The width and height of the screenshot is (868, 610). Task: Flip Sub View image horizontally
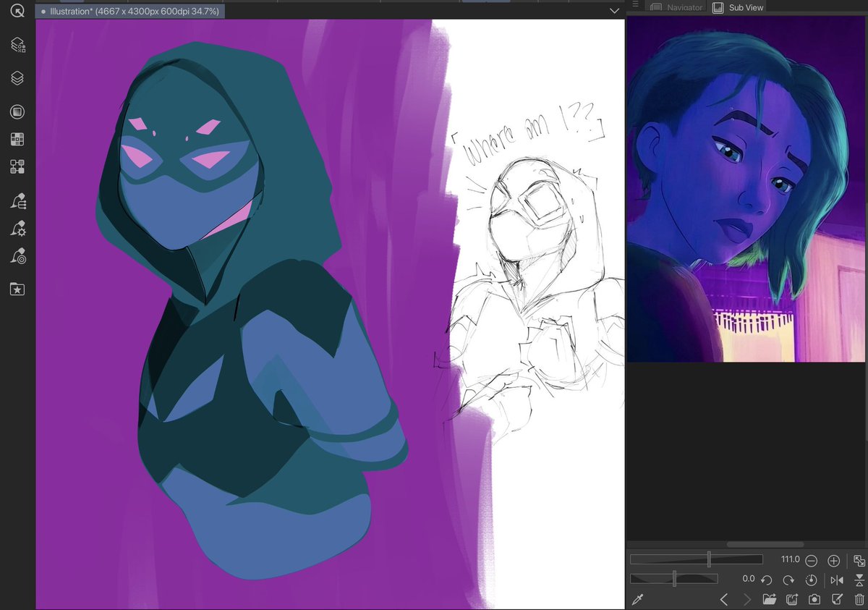(837, 580)
